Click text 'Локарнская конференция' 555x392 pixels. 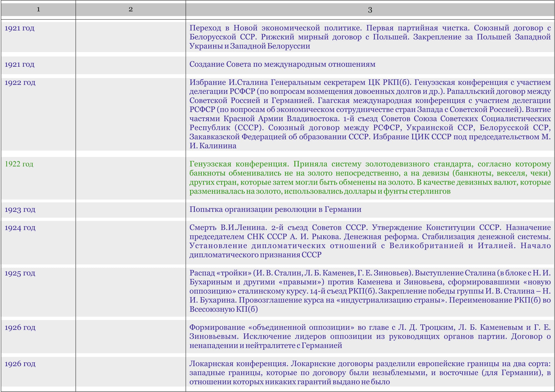(x=238, y=364)
